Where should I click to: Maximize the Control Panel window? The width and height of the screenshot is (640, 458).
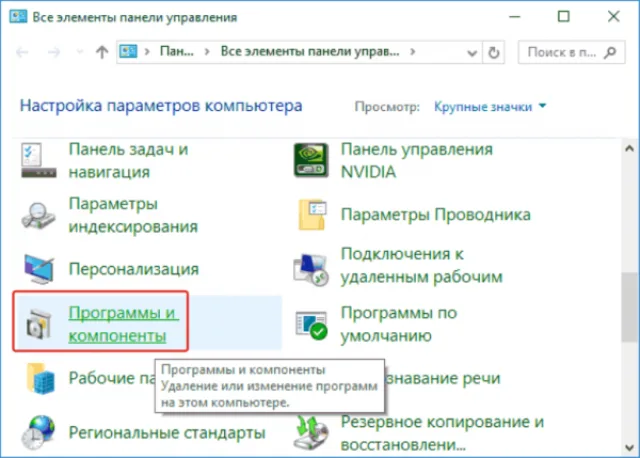click(564, 17)
